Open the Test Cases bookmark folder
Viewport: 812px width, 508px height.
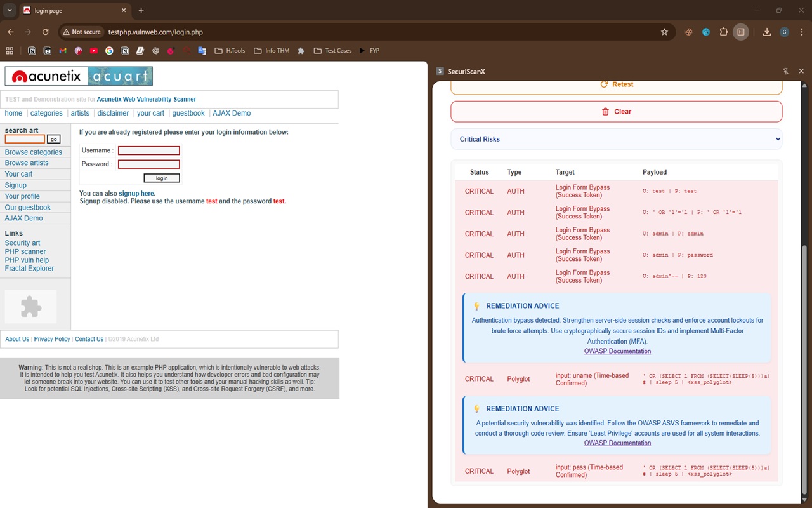[x=332, y=51]
